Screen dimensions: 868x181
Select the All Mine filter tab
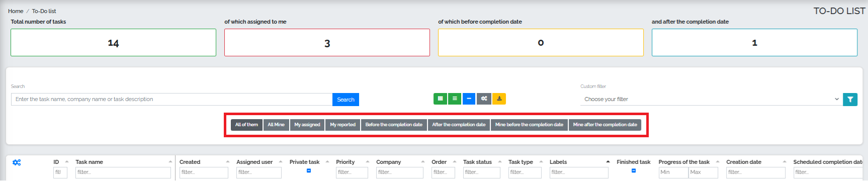point(276,125)
